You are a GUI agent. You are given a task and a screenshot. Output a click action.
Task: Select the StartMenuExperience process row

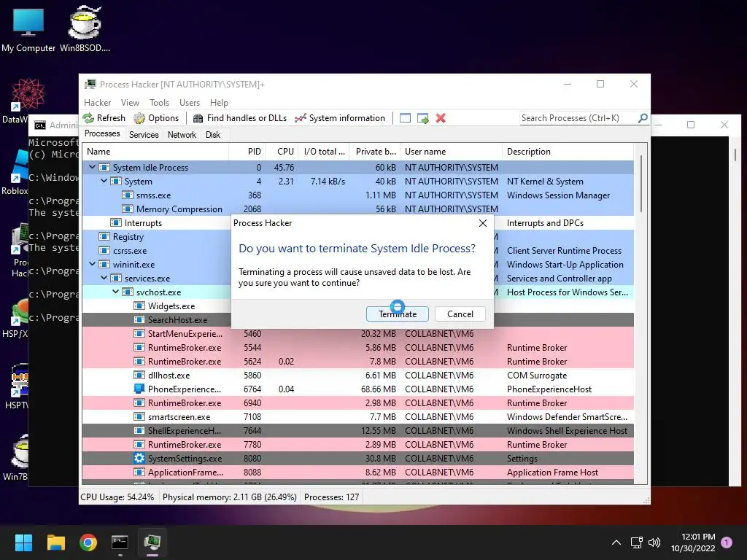(357, 334)
